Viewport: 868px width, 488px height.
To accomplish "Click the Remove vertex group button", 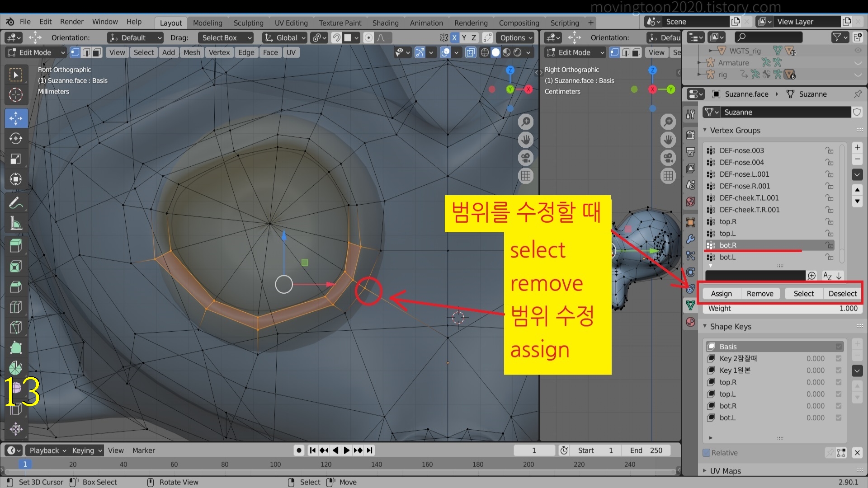I will [760, 294].
